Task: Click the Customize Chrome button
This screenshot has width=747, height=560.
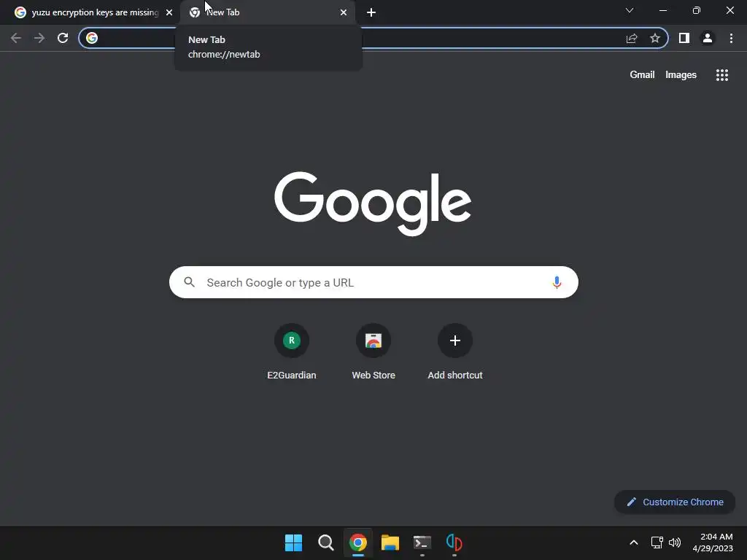Action: pyautogui.click(x=675, y=502)
